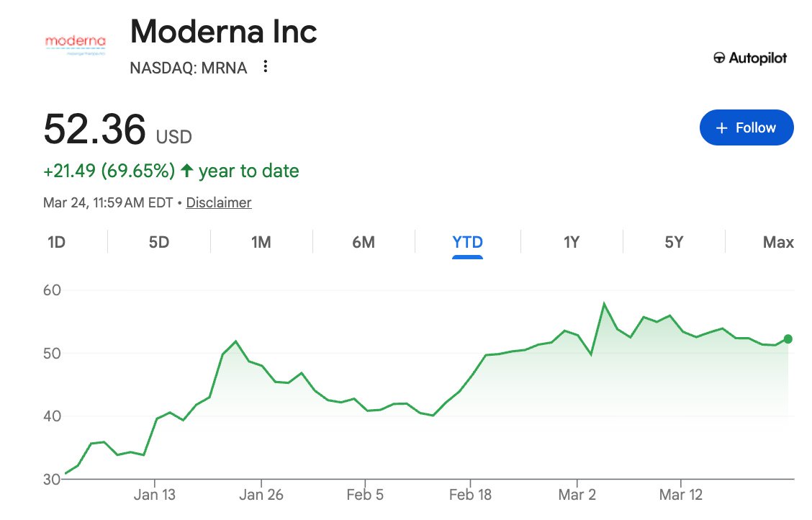Show the Max time range chart
This screenshot has width=812, height=520.
point(777,242)
